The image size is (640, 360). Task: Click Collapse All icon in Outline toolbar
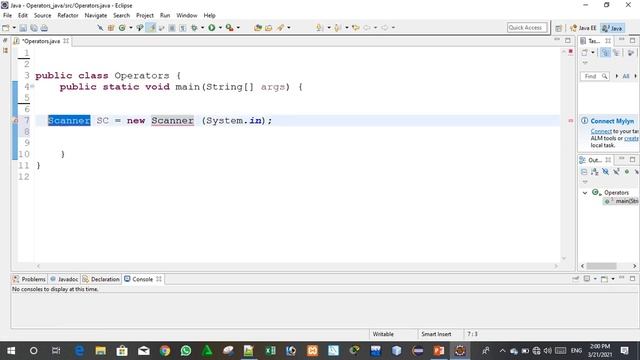[x=584, y=172]
